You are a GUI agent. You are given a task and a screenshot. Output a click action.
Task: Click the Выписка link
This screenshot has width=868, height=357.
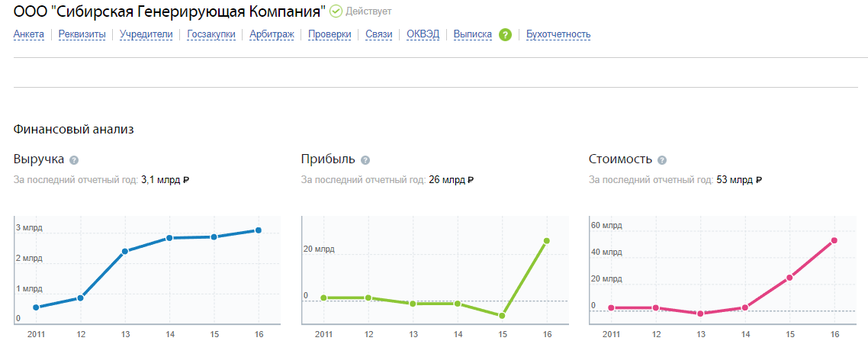tap(472, 34)
